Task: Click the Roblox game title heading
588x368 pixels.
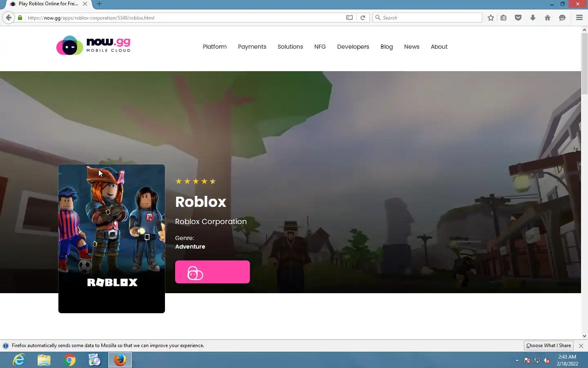Action: pyautogui.click(x=200, y=202)
